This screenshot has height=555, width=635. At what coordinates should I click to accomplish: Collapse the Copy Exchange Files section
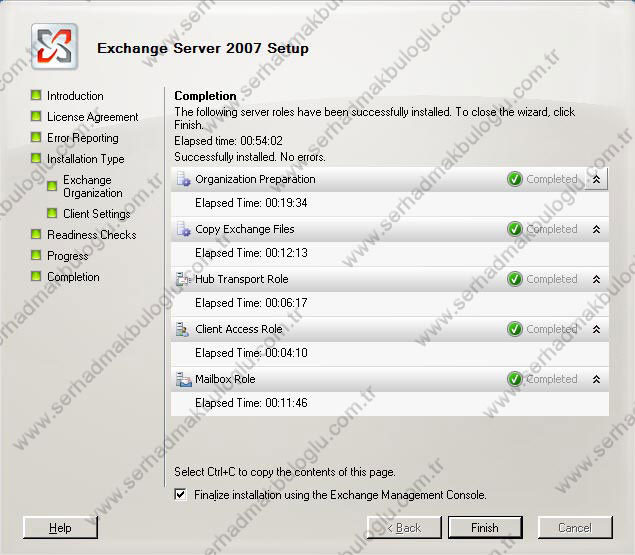click(596, 229)
